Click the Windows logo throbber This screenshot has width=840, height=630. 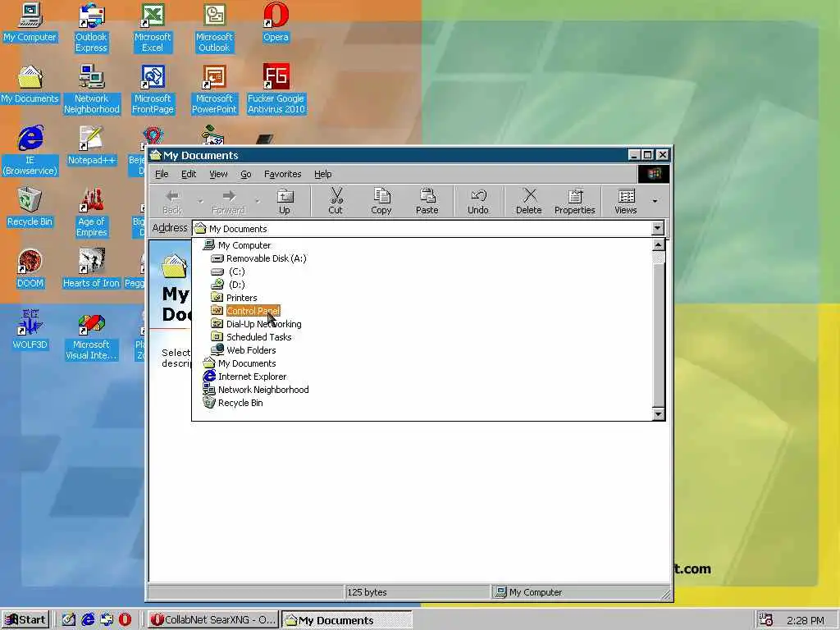point(654,174)
